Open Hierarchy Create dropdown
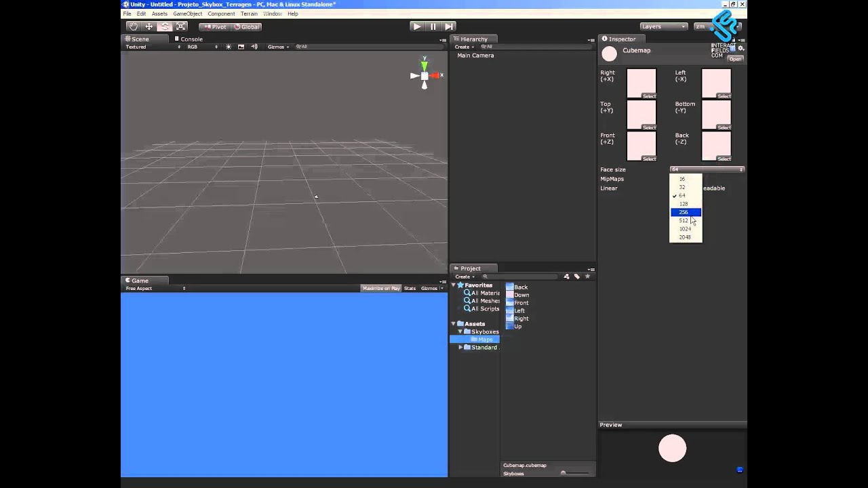Image resolution: width=868 pixels, height=488 pixels. point(465,47)
